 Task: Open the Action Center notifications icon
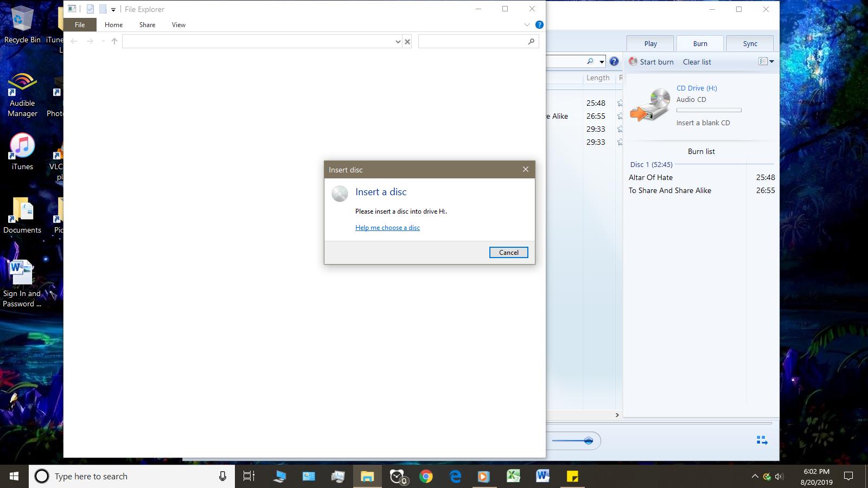click(x=849, y=476)
